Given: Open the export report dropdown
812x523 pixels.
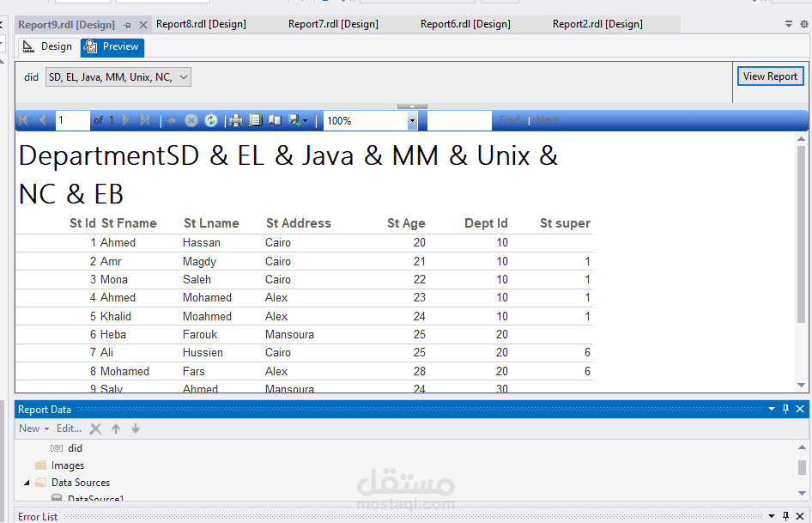Looking at the screenshot, I should pos(299,121).
